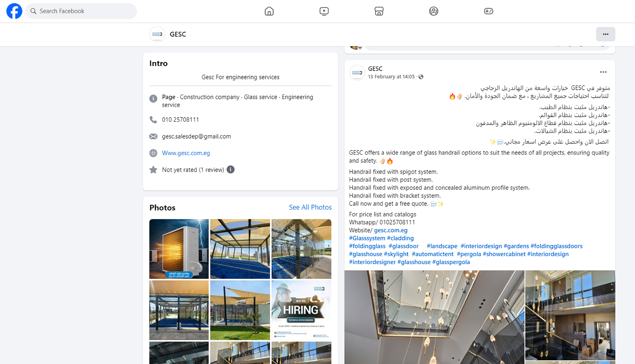
Task: Click the #cladding hashtag
Action: 400,238
